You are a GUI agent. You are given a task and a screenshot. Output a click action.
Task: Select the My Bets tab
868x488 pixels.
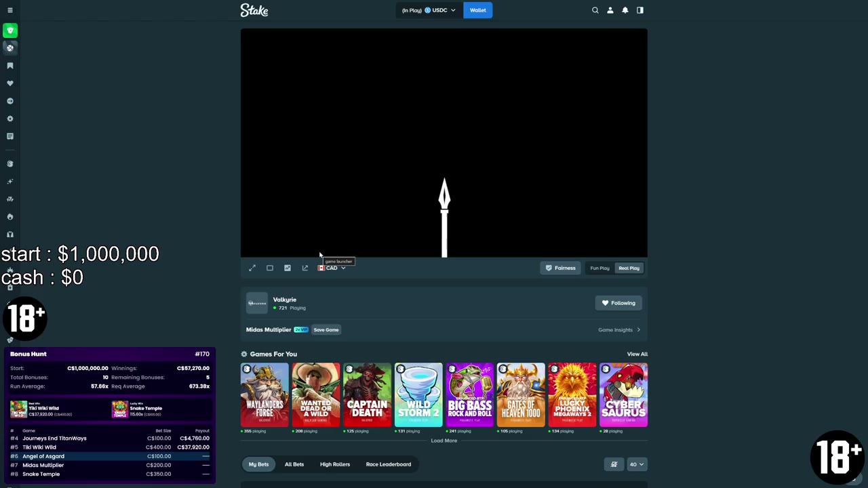(258, 464)
